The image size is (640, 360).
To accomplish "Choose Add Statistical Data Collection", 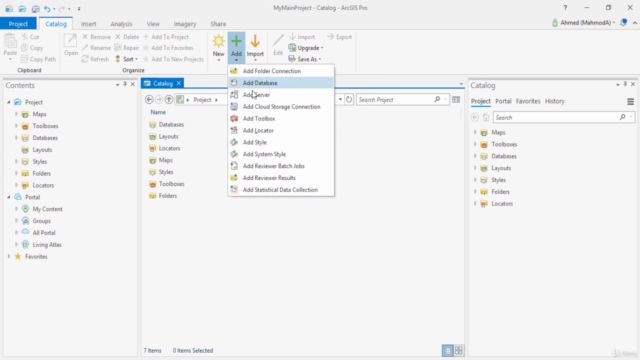I will (281, 190).
